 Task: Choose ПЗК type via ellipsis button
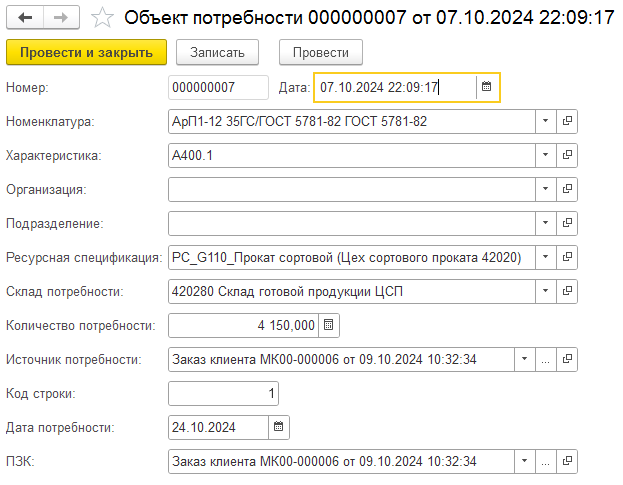[x=546, y=462]
